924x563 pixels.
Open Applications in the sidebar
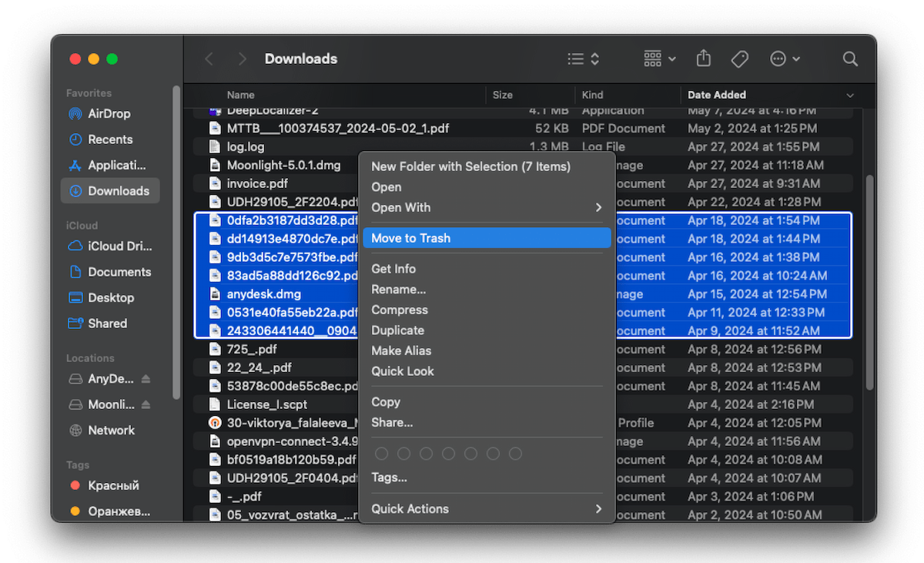[x=109, y=165]
